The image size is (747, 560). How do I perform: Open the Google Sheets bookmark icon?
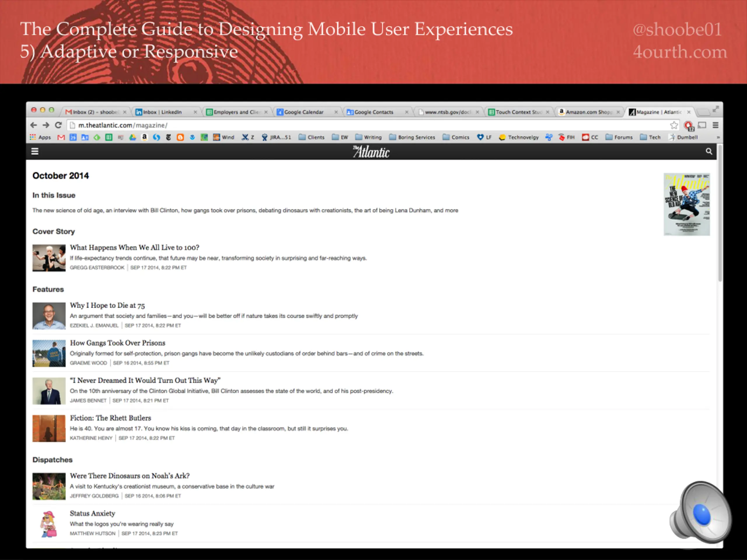point(109,137)
